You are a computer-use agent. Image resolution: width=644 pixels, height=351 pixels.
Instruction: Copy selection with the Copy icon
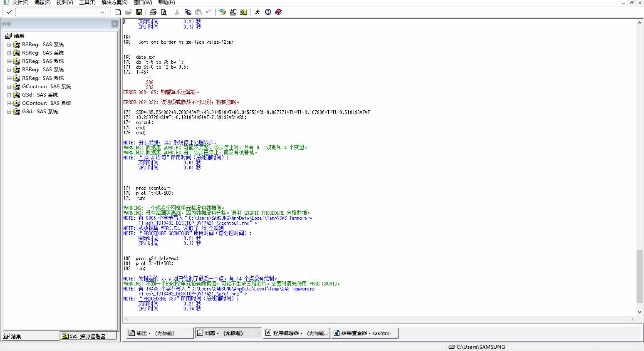click(188, 12)
